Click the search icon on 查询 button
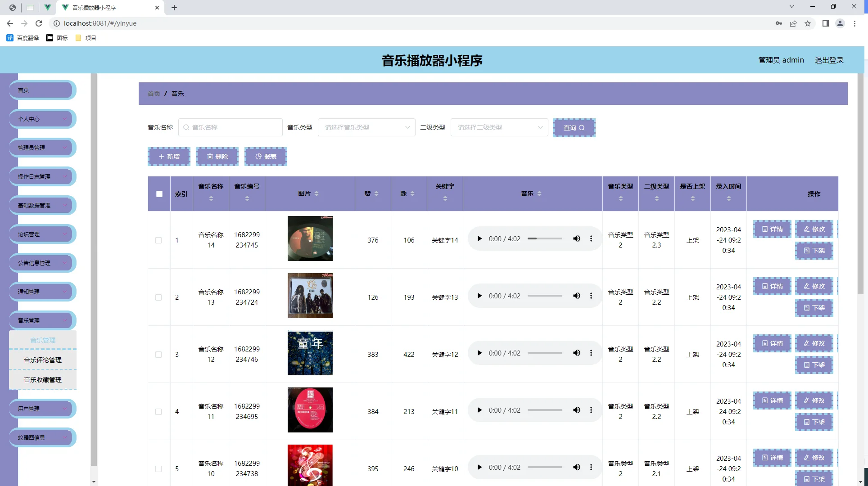The height and width of the screenshot is (486, 868). point(582,128)
